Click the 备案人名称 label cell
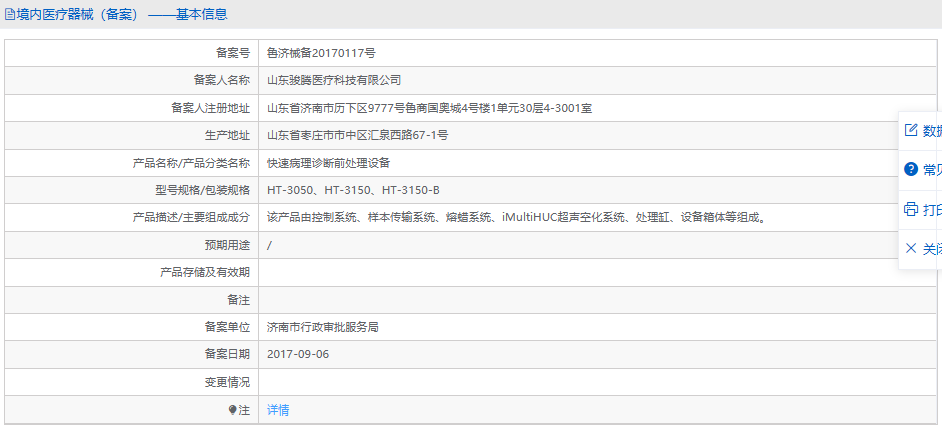This screenshot has height=430, width=942. coord(132,80)
